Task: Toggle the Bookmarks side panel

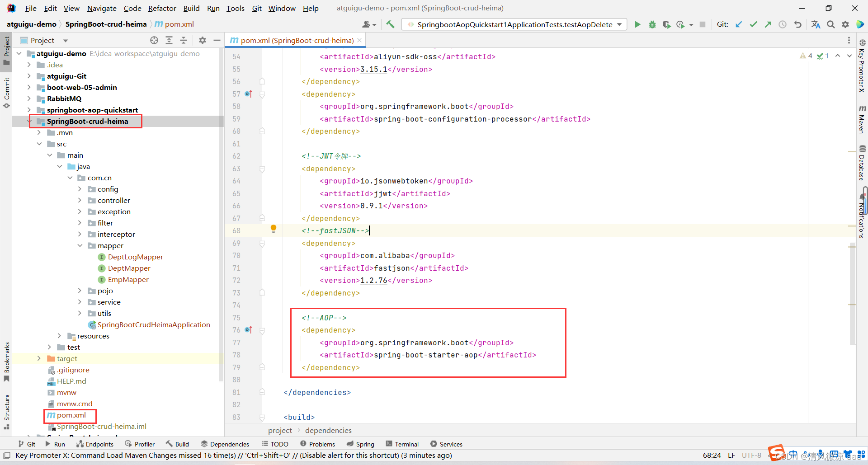Action: tap(6, 362)
